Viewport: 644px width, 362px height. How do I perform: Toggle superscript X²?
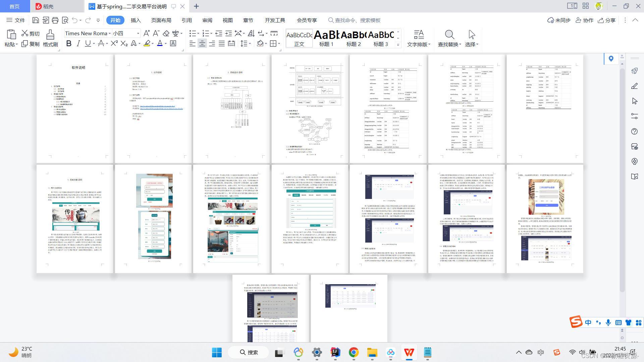114,43
